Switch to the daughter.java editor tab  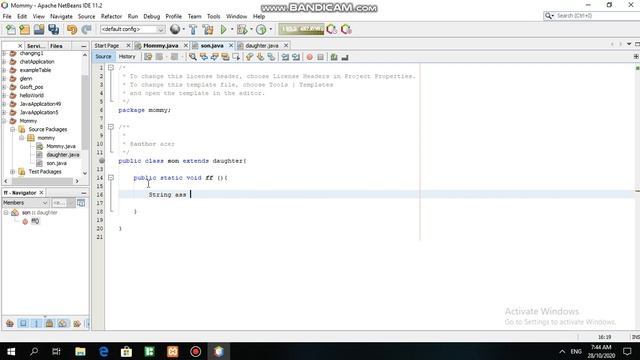point(262,46)
